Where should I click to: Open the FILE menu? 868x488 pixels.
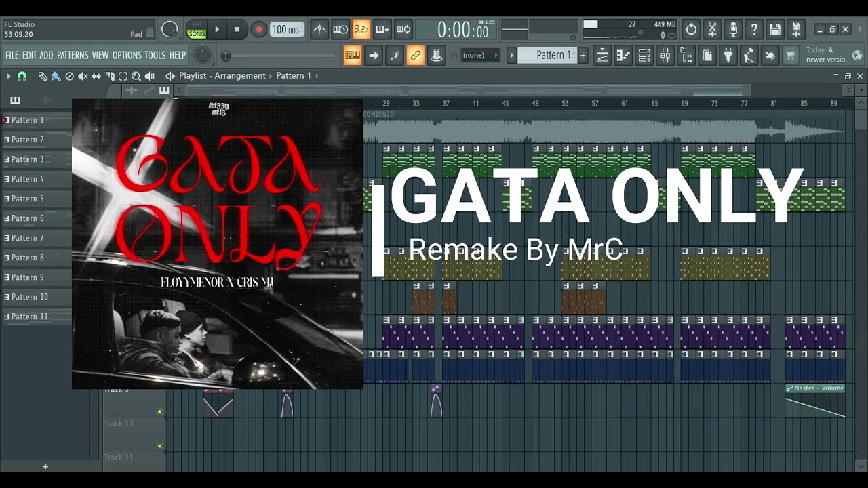point(12,56)
